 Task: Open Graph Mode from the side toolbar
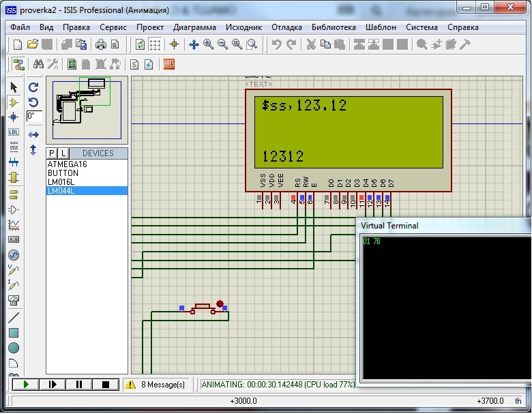pyautogui.click(x=14, y=224)
